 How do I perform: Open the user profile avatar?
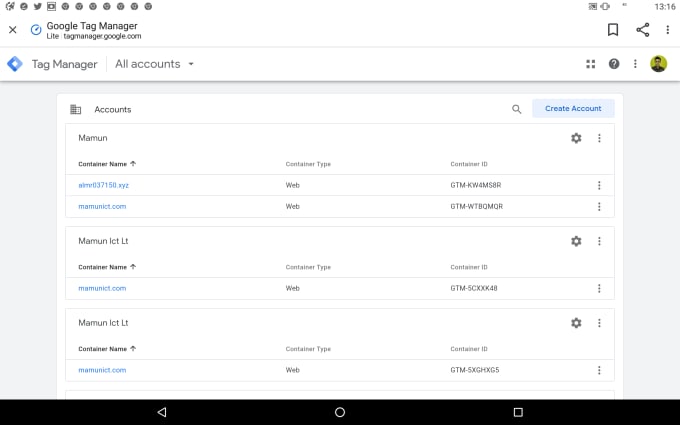[x=658, y=64]
